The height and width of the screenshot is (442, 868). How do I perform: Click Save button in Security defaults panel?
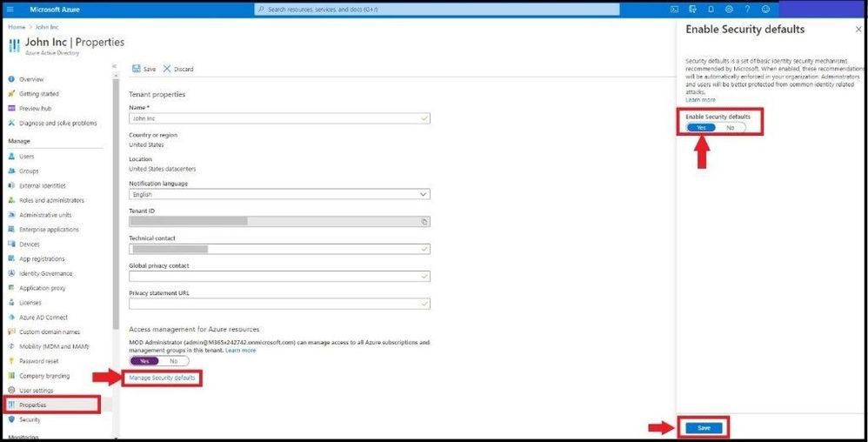click(704, 428)
